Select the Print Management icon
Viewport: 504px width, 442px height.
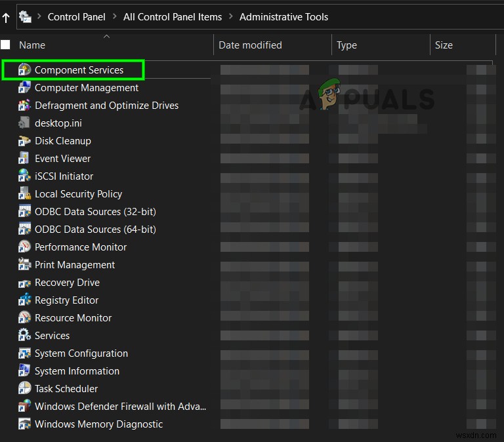click(x=24, y=264)
